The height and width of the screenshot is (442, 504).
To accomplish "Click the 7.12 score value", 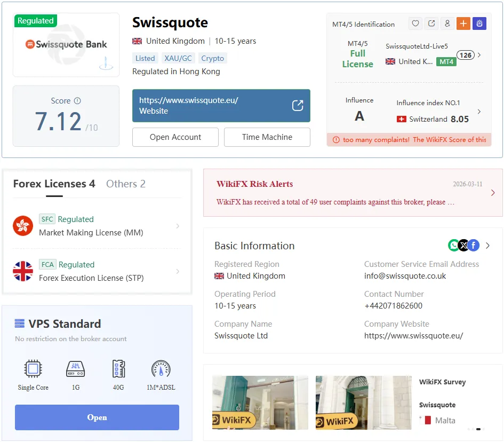I will [58, 121].
